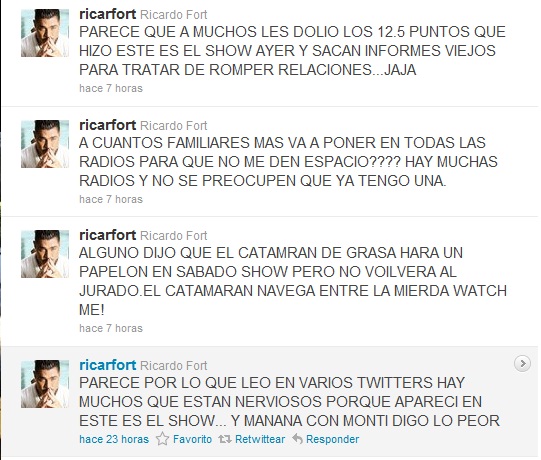
Task: Click ricarfort username in catamaran tweet
Action: tap(108, 235)
